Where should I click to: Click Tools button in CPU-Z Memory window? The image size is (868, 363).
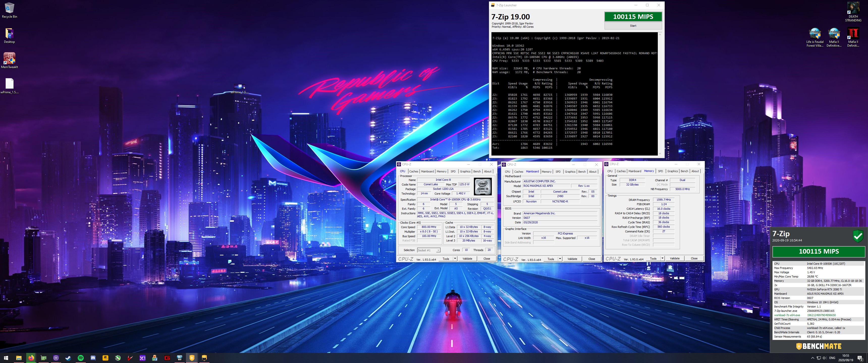[653, 259]
